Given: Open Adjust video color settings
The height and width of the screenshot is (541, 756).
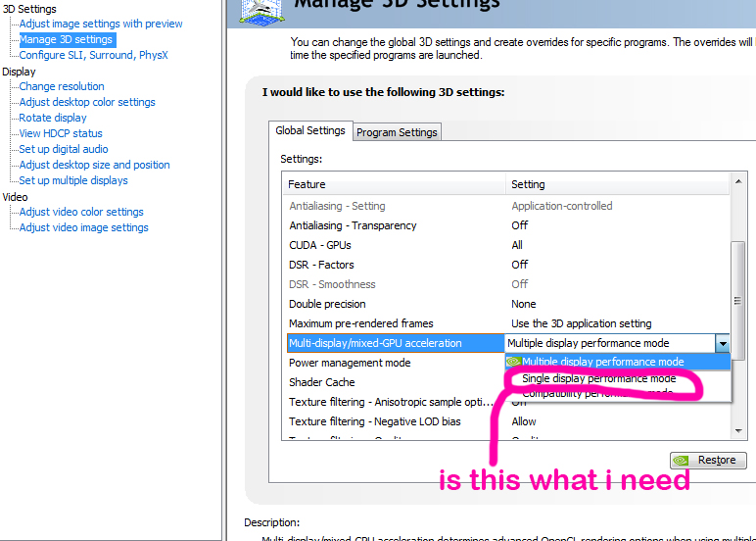Looking at the screenshot, I should point(81,212).
